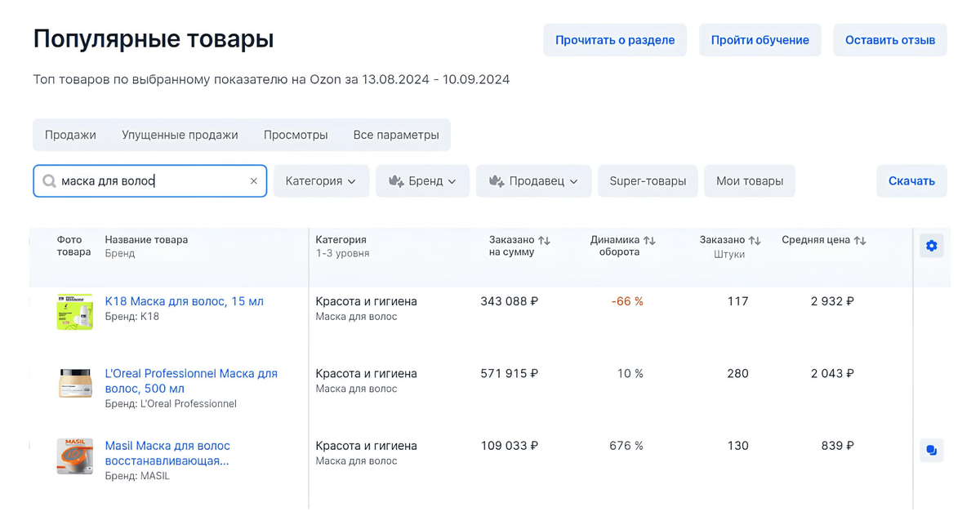Open the Все параметры tab

click(x=396, y=135)
